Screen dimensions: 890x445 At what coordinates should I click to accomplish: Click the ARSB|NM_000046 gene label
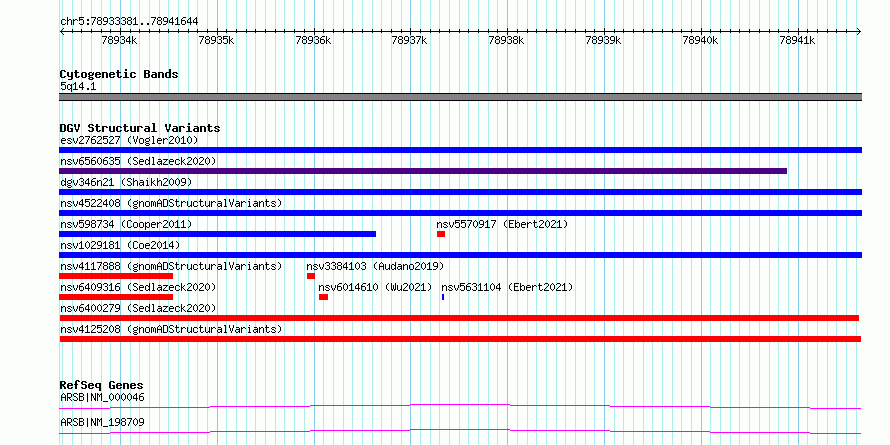pyautogui.click(x=102, y=397)
